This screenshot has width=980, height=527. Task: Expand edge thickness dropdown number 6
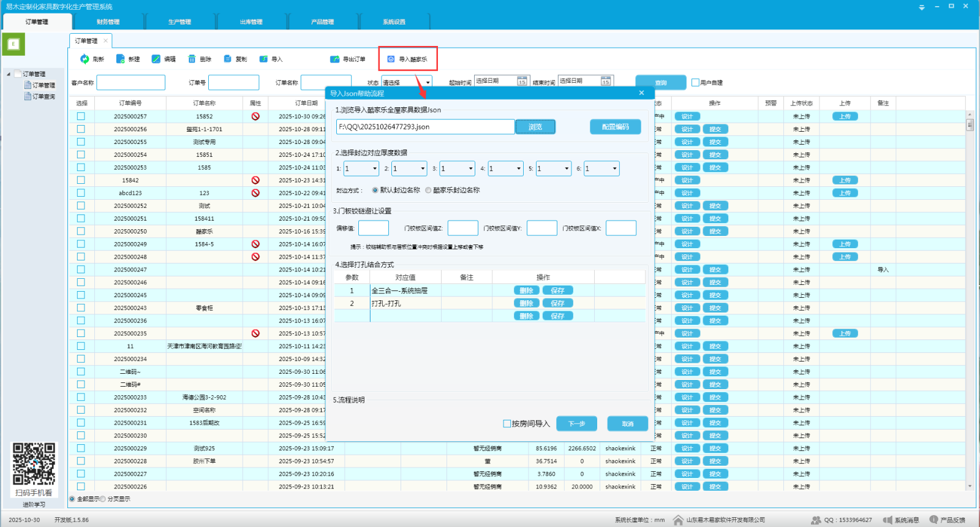[614, 169]
